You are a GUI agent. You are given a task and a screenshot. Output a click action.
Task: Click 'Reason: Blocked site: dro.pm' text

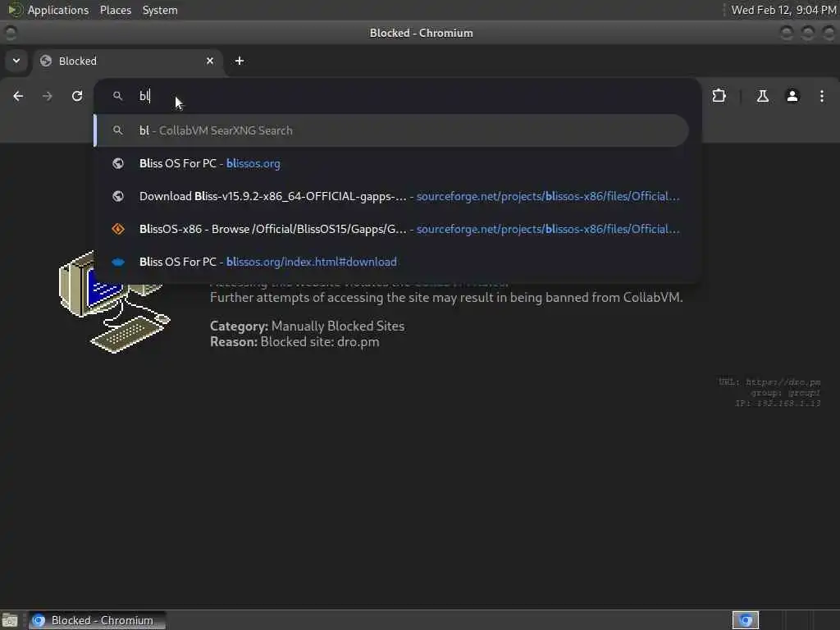(x=294, y=342)
